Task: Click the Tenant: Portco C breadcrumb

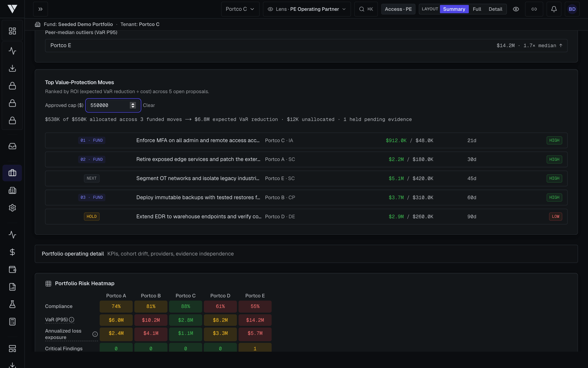Action: (140, 24)
